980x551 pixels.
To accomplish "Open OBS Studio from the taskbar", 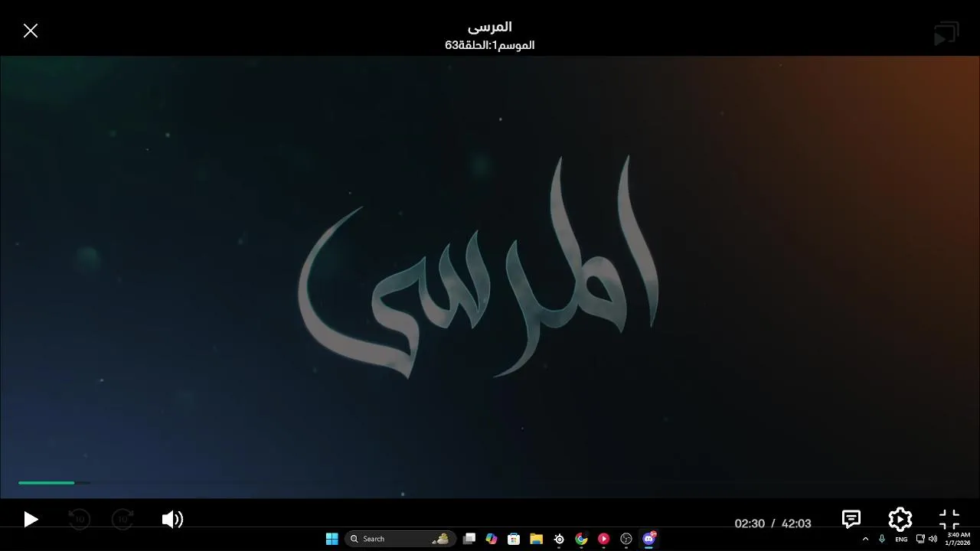I will tap(626, 539).
